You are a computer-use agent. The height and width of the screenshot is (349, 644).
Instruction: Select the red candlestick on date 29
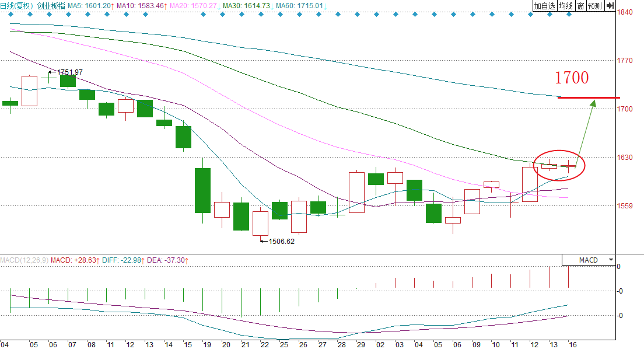pos(356,192)
